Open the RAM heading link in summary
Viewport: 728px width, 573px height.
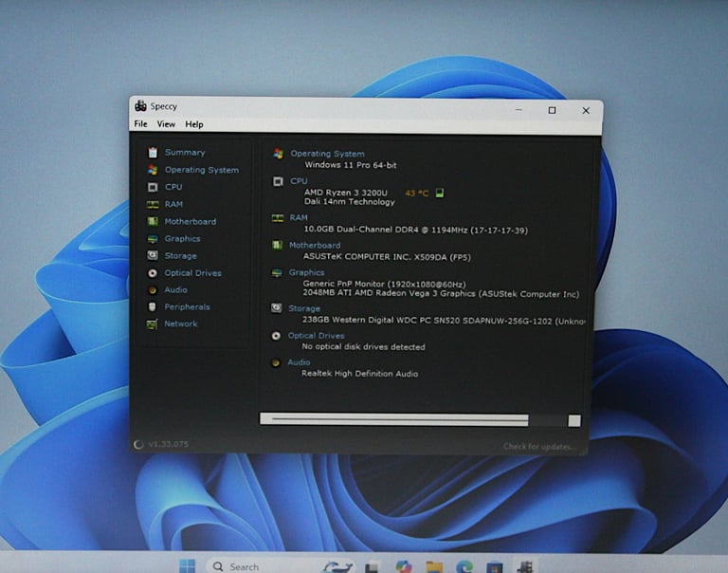click(299, 217)
